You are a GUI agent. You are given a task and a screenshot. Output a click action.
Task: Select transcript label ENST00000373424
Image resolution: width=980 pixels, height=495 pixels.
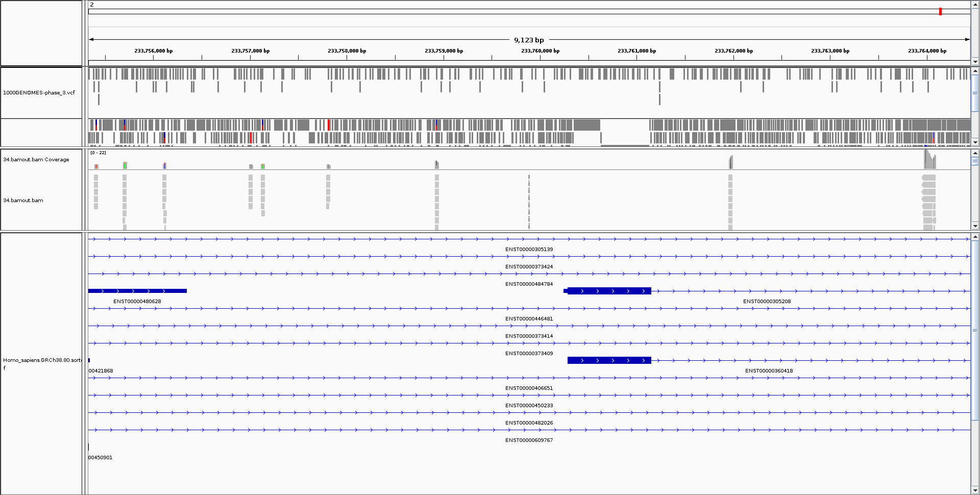(x=529, y=266)
